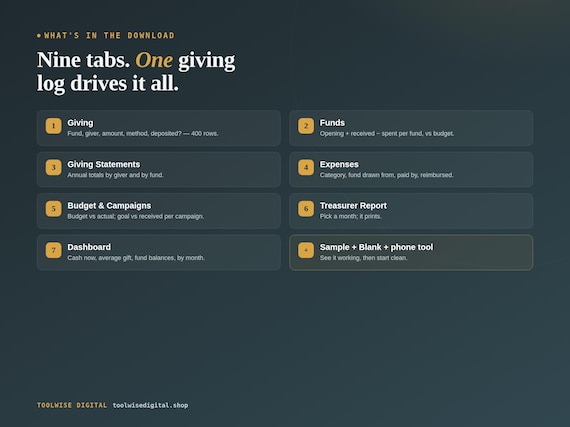570x427 pixels.
Task: Select the Budget & Campaigns title
Action: click(109, 206)
